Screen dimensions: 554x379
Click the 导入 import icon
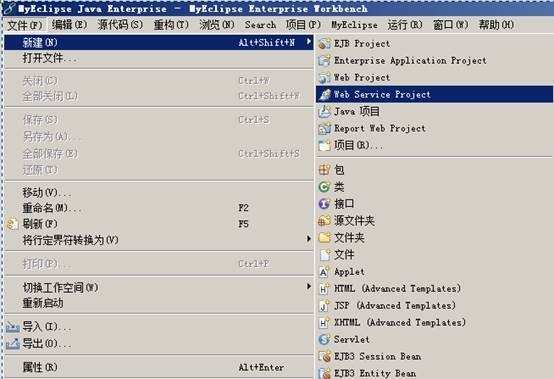point(13,327)
